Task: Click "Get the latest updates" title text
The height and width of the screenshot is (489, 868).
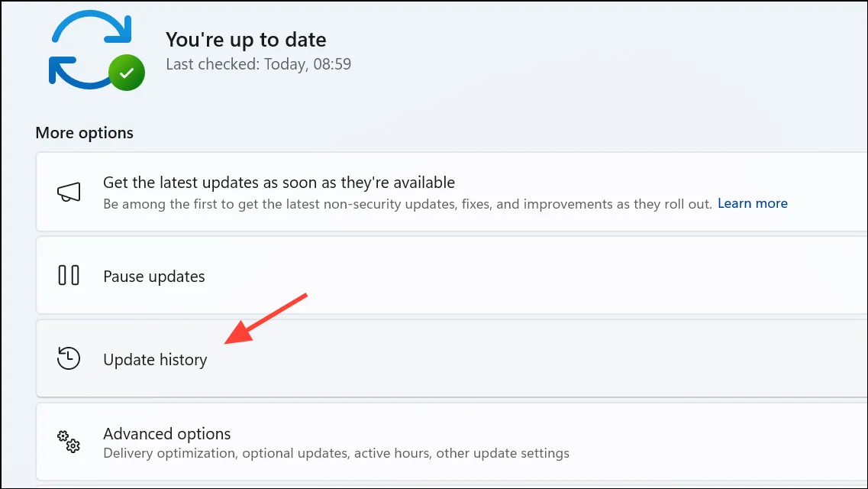Action: pyautogui.click(x=279, y=182)
